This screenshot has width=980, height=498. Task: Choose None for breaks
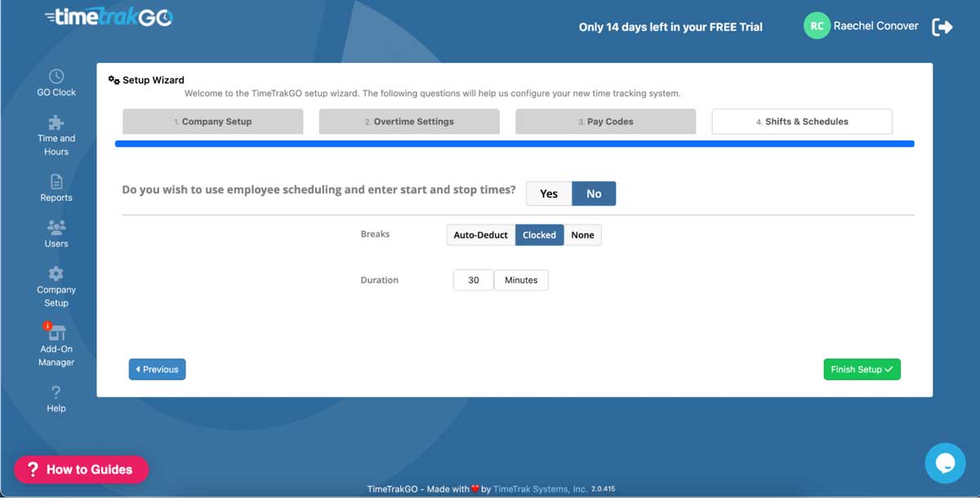coord(582,235)
